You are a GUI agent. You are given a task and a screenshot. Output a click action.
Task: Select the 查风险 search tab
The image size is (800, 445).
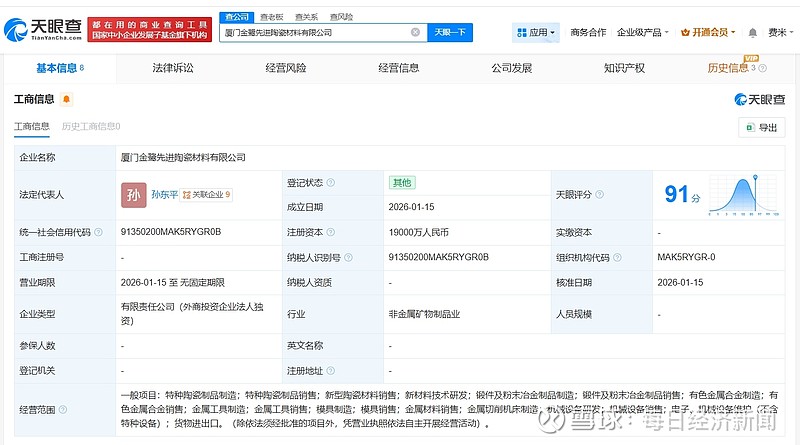coord(341,17)
